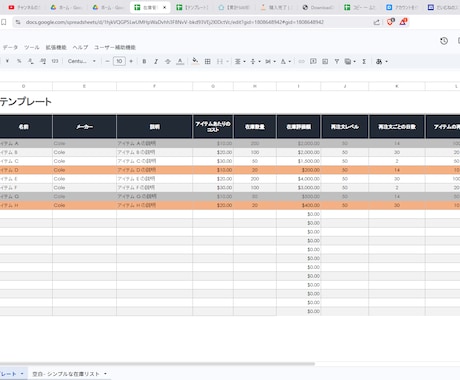This screenshot has height=380, width=460.
Task: Click the insert comment icon
Action: pyautogui.click(x=313, y=61)
